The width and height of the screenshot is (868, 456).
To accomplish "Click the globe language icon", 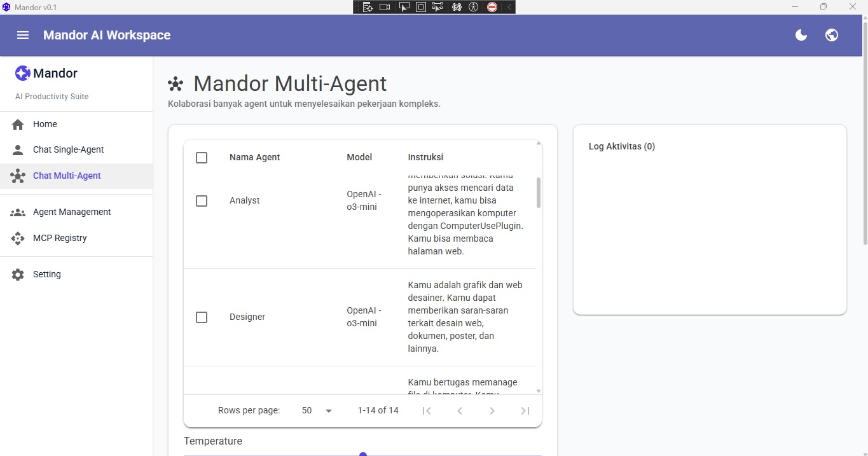I will [831, 35].
